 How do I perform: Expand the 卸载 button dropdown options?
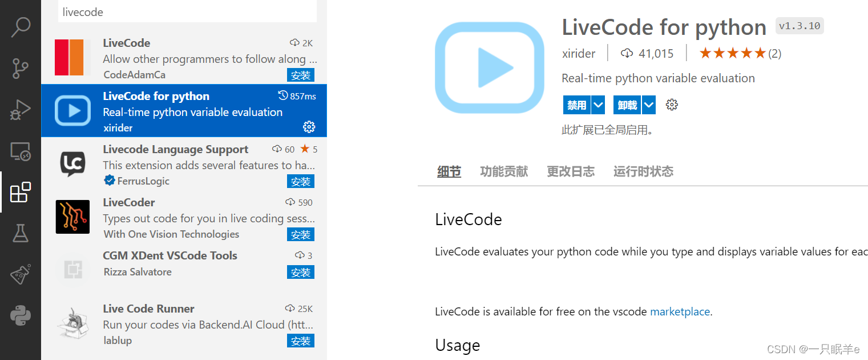(x=648, y=105)
